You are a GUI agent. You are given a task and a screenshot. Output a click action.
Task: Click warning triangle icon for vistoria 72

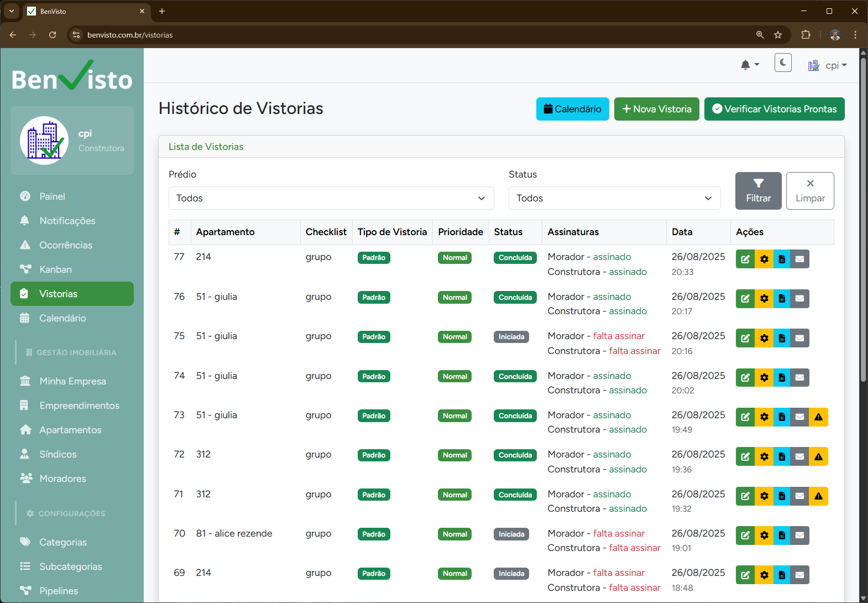[819, 456]
